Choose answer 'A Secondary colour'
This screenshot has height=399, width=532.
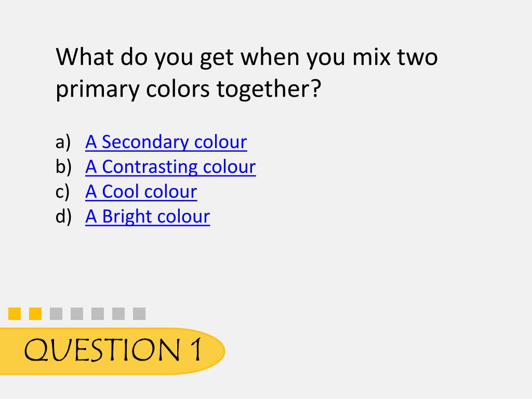click(x=166, y=142)
